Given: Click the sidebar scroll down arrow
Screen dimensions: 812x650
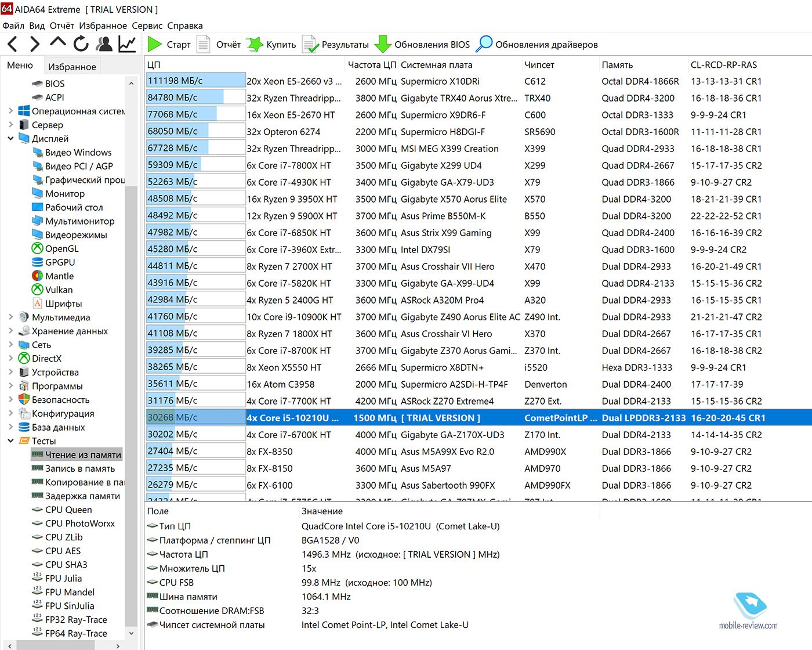Looking at the screenshot, I should pos(131,633).
